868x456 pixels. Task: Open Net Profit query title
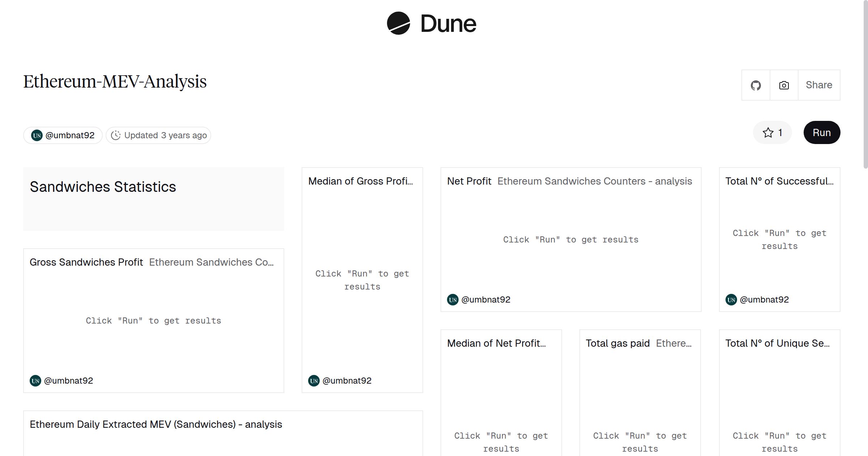coord(469,181)
